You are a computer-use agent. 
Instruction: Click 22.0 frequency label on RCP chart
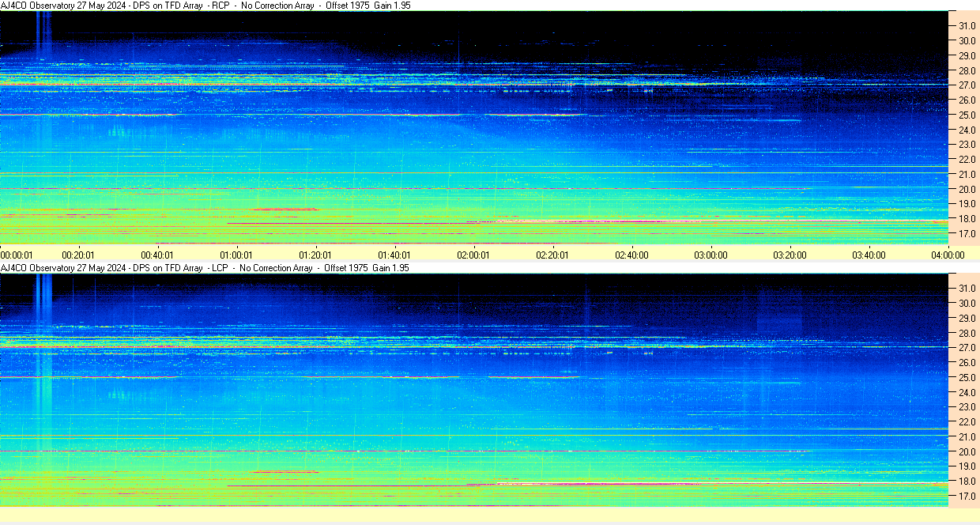[x=967, y=160]
